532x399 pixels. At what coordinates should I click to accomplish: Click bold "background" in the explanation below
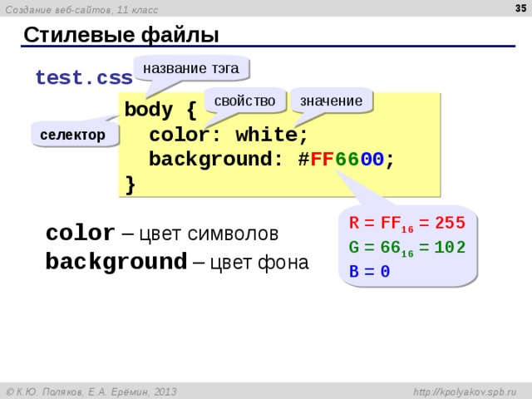tap(116, 262)
